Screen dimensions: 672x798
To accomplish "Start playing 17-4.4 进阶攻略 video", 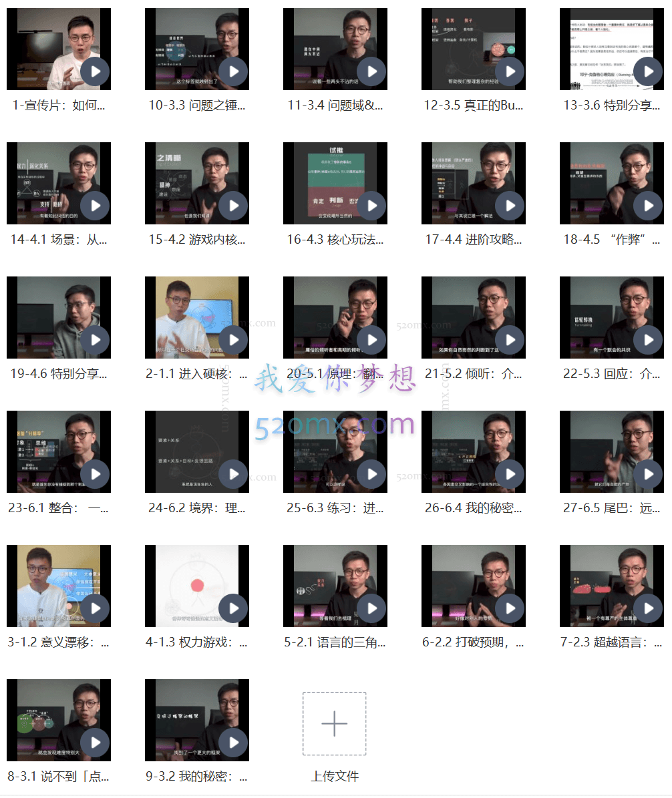I will click(x=510, y=206).
